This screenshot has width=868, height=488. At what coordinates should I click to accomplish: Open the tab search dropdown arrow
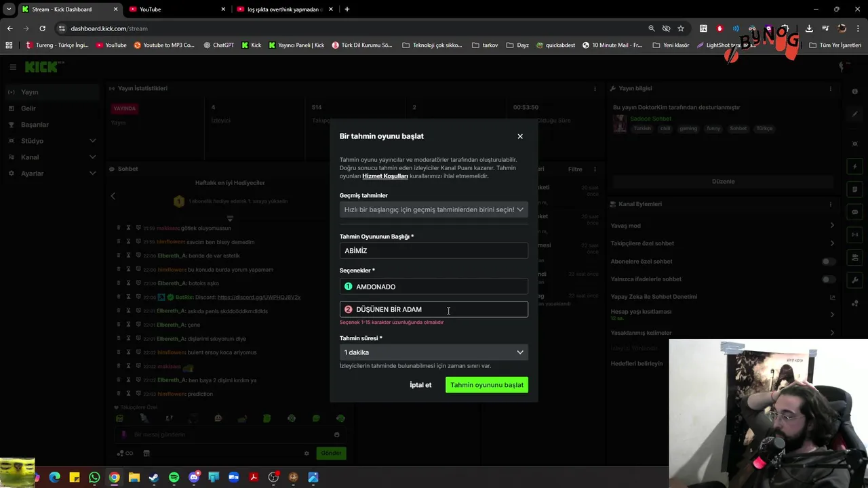[x=9, y=9]
